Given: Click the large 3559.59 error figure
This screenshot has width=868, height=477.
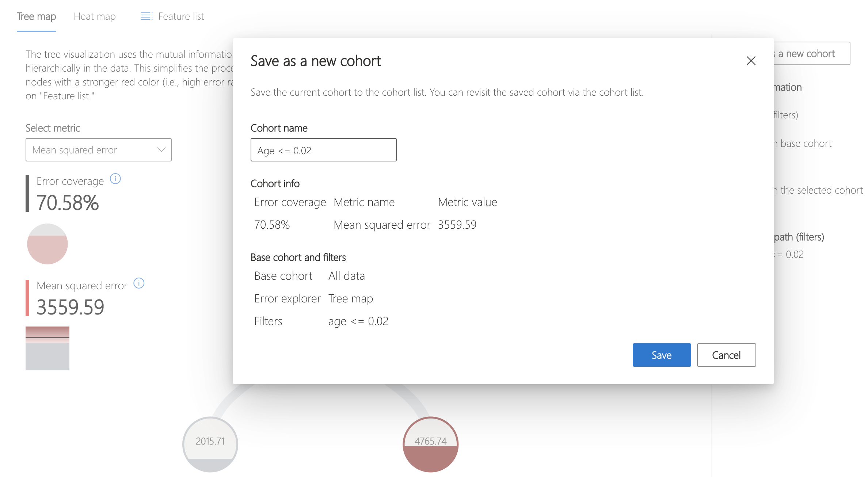Looking at the screenshot, I should [71, 307].
